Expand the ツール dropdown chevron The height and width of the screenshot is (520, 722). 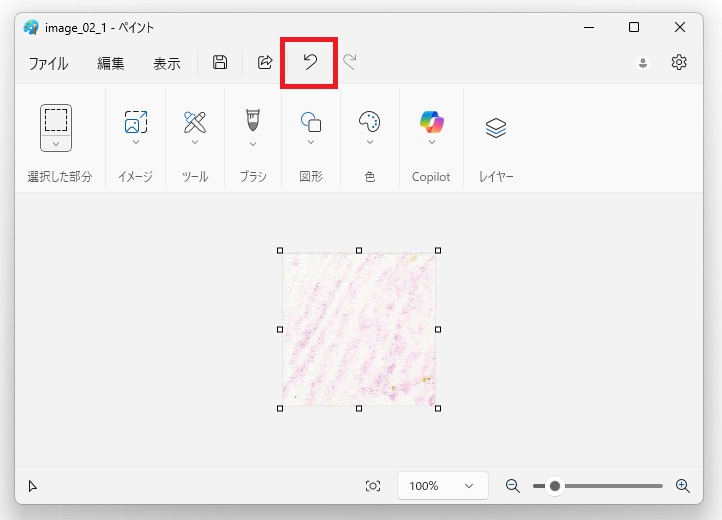point(195,142)
